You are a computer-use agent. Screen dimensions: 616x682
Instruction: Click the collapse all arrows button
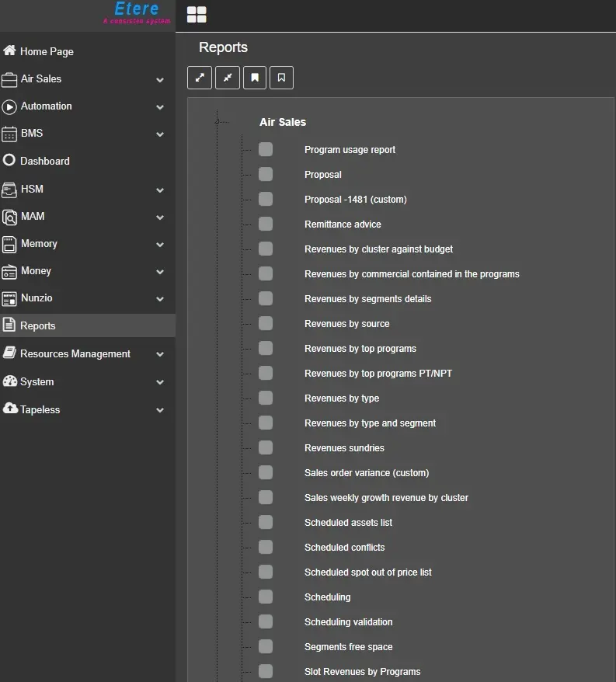[227, 78]
